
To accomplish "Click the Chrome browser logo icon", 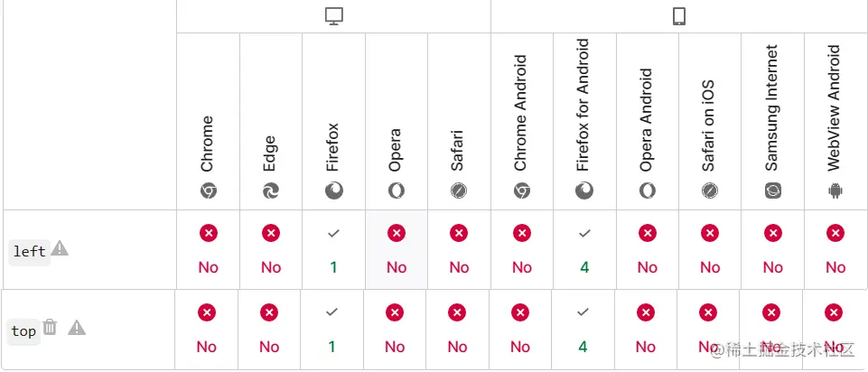I will (x=208, y=191).
